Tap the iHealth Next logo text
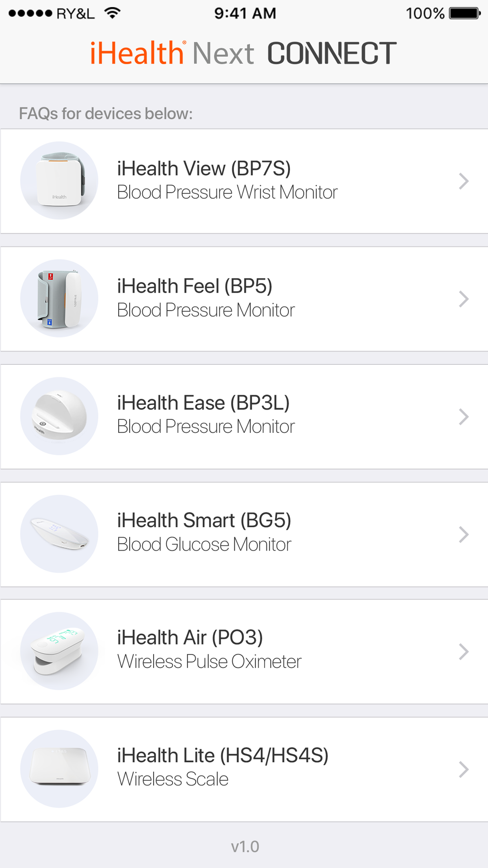488x868 pixels. tap(172, 53)
